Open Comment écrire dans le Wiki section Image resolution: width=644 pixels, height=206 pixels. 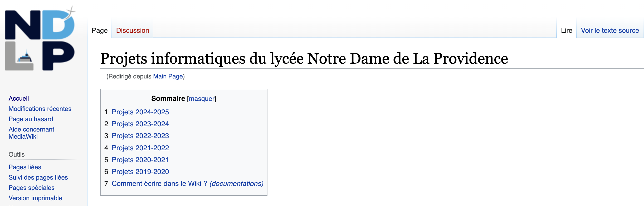coord(187,184)
